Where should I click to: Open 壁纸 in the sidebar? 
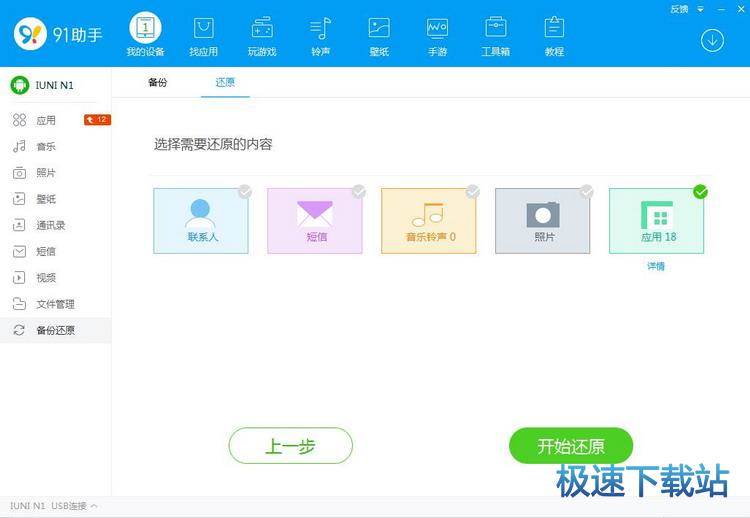55,199
